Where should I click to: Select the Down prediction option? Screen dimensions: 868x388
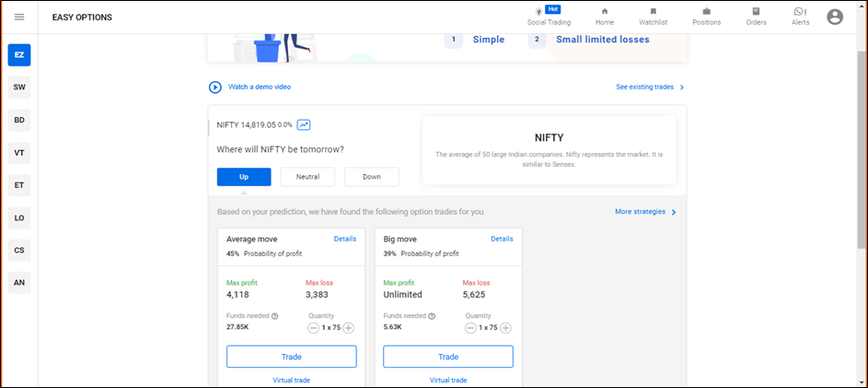371,177
